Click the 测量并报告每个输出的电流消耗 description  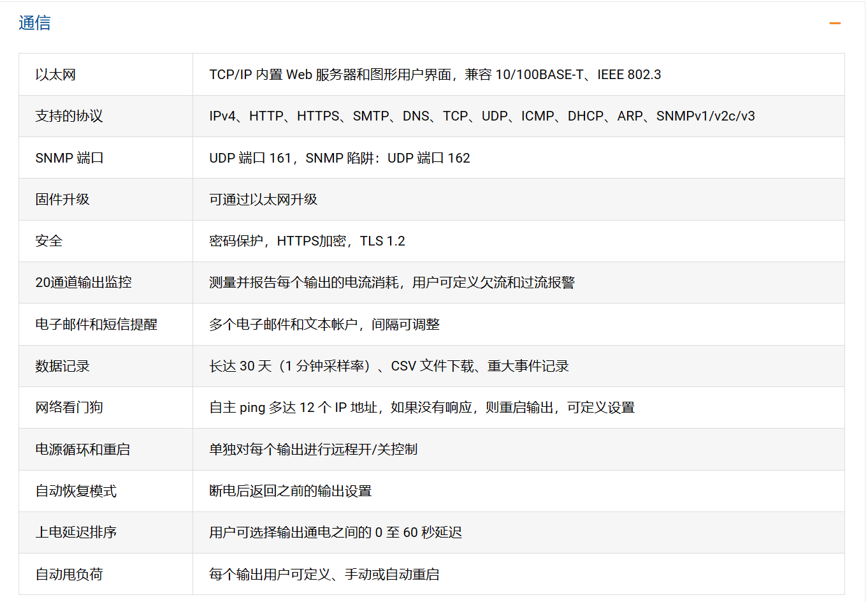(x=392, y=283)
